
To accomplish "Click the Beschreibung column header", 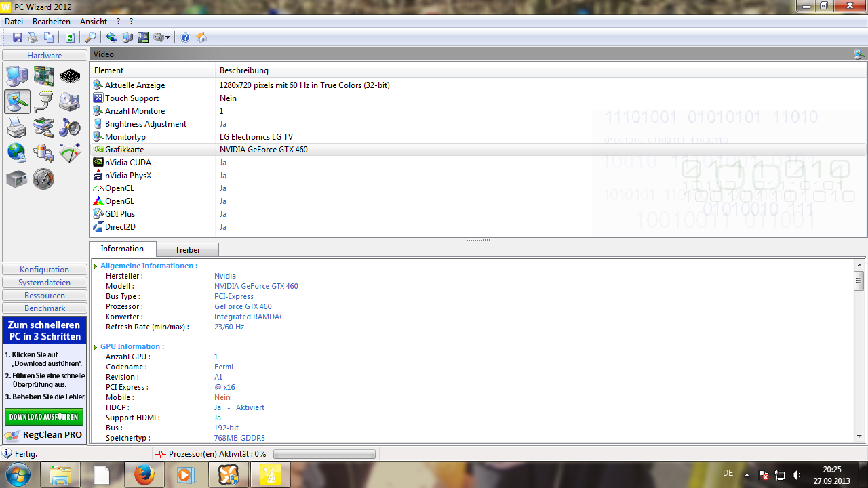I will coord(541,70).
